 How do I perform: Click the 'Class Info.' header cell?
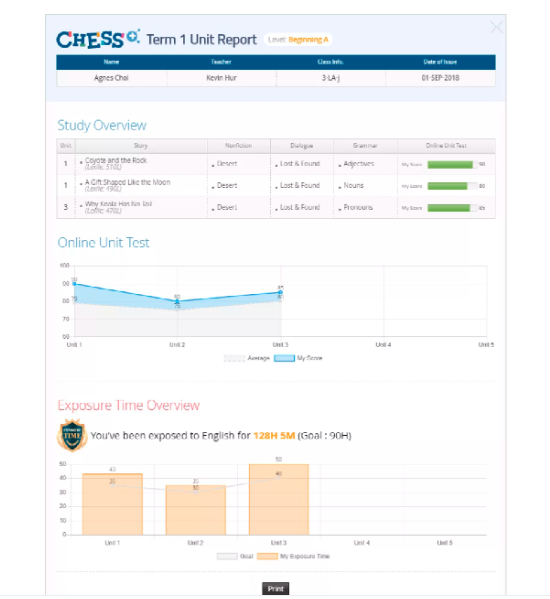pos(330,62)
